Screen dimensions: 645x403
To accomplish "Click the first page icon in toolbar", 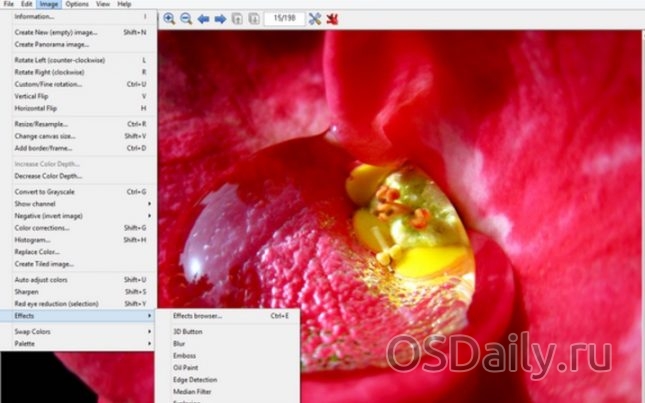I will point(237,18).
